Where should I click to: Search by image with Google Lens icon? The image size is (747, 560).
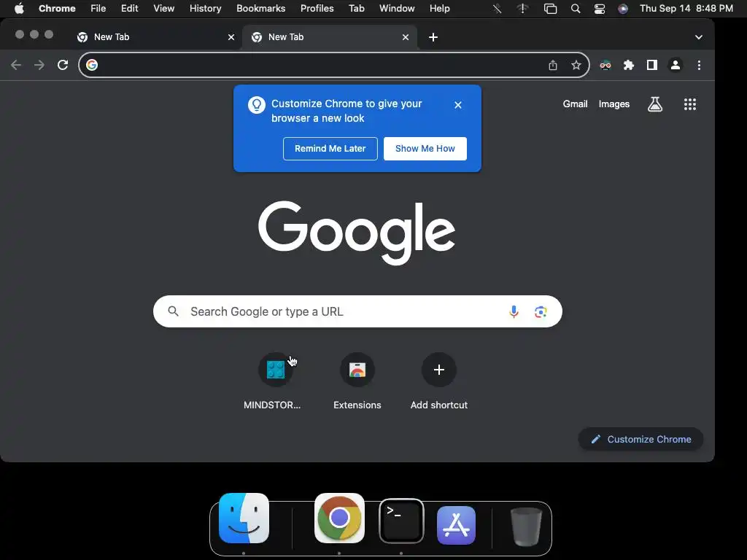(541, 311)
